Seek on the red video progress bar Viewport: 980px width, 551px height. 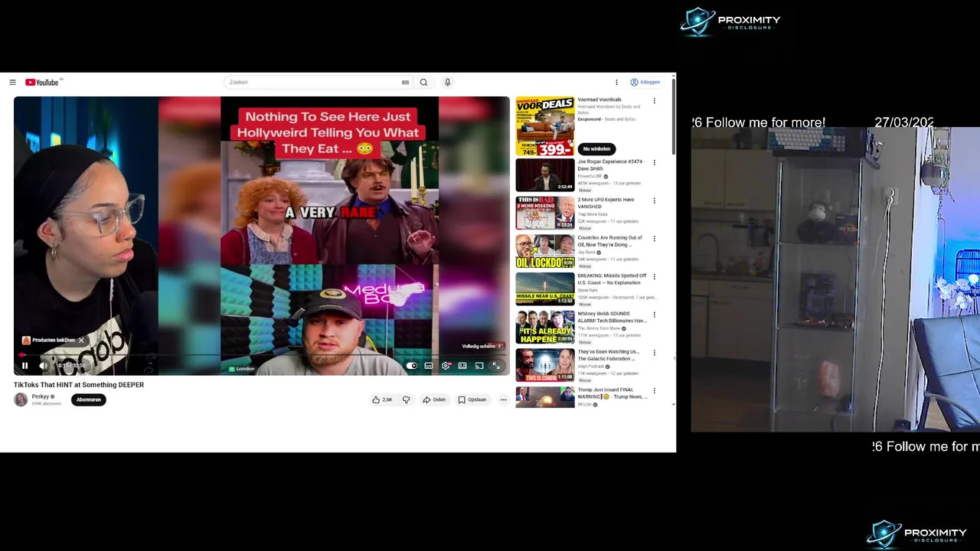(261, 356)
